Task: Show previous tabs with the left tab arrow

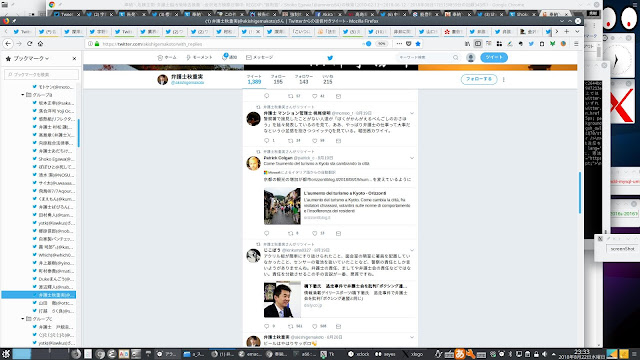Action: click(x=6, y=31)
